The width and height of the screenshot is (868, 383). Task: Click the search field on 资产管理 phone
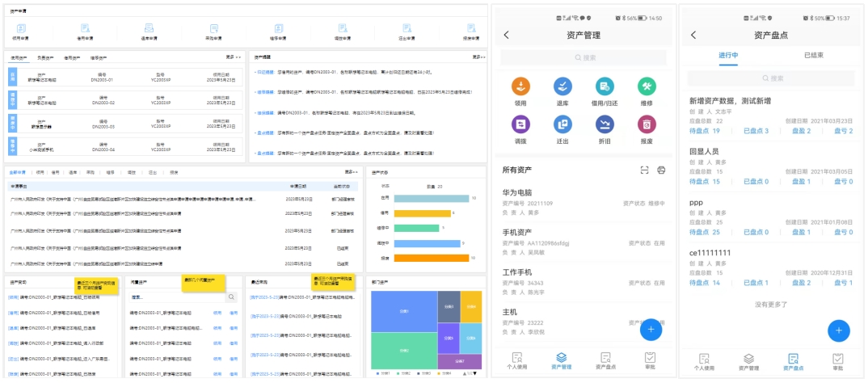584,57
